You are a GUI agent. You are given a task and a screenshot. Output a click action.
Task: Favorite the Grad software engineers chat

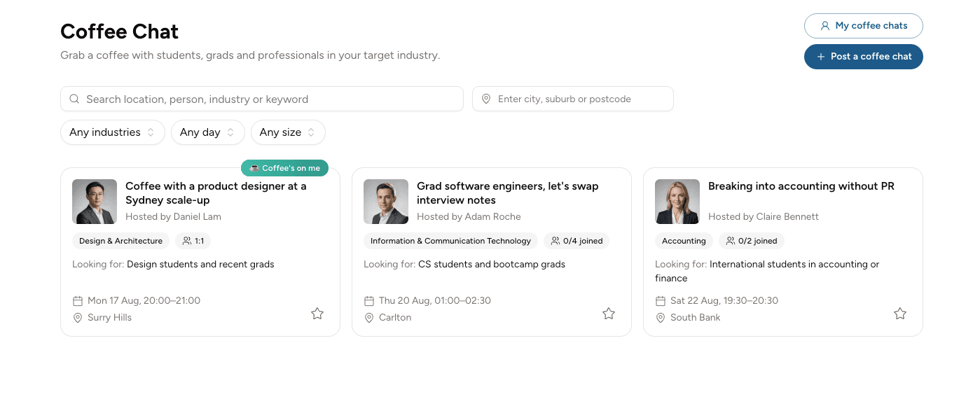click(609, 314)
